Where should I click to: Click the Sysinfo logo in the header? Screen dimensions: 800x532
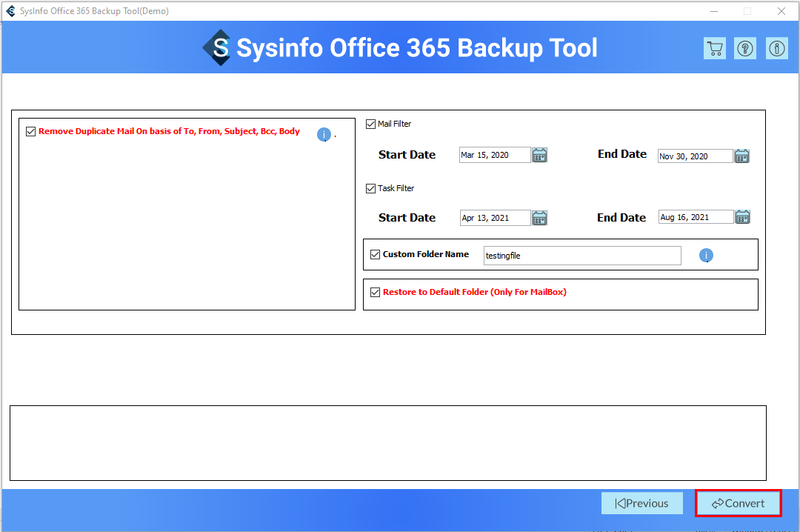point(217,47)
